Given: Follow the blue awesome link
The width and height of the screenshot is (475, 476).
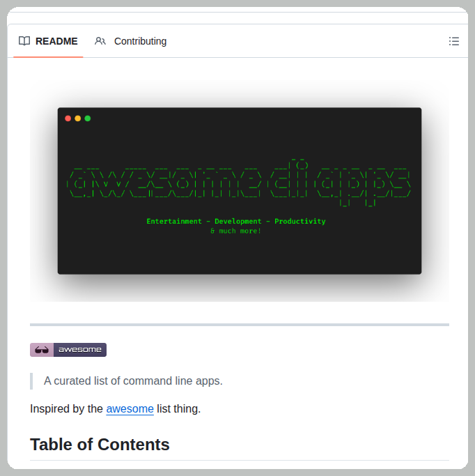Looking at the screenshot, I should click(130, 409).
